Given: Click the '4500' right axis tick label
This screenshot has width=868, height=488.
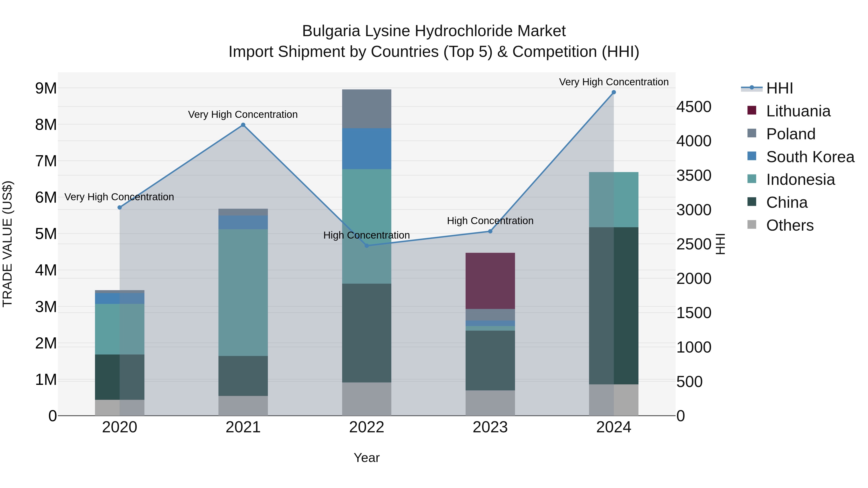Looking at the screenshot, I should (x=694, y=107).
